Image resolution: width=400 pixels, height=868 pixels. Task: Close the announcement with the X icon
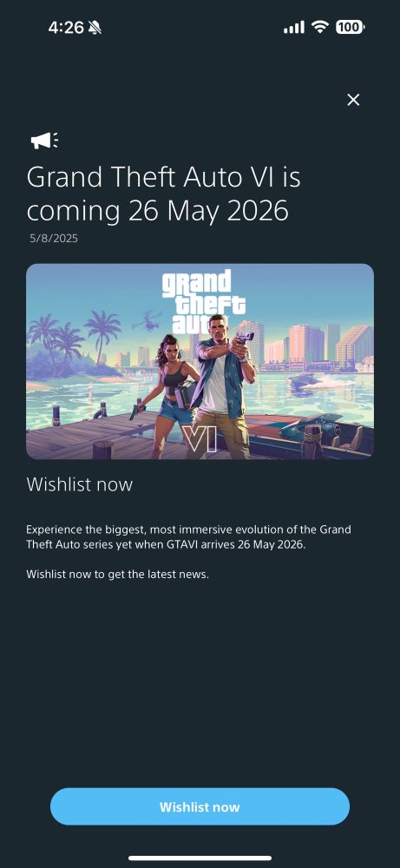pos(353,100)
